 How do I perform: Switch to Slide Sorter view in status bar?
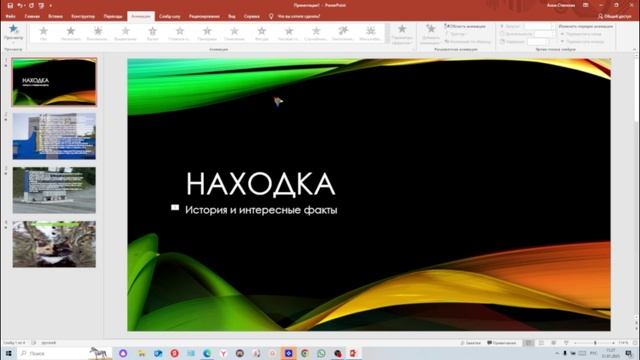[x=541, y=343]
